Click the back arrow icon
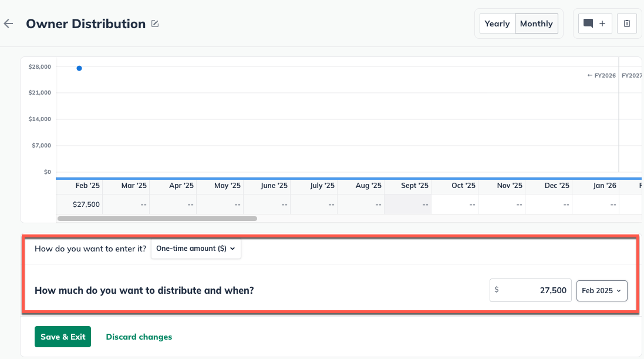The height and width of the screenshot is (359, 644). 8,24
